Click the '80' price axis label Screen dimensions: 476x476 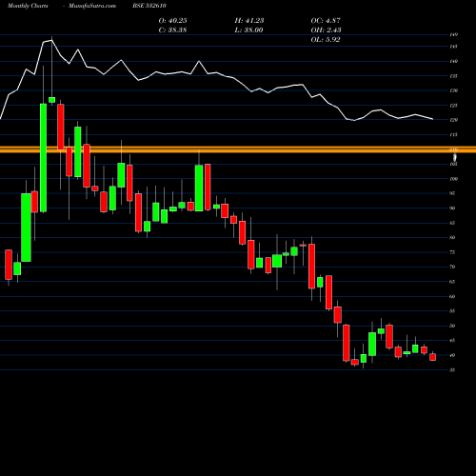tap(452, 237)
